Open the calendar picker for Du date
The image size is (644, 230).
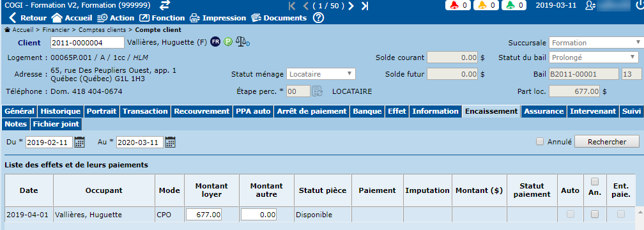click(x=80, y=142)
